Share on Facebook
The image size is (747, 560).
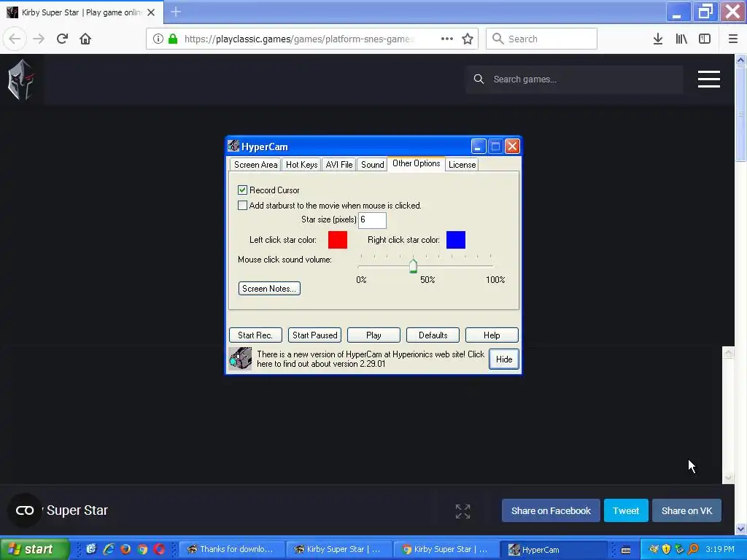point(551,510)
